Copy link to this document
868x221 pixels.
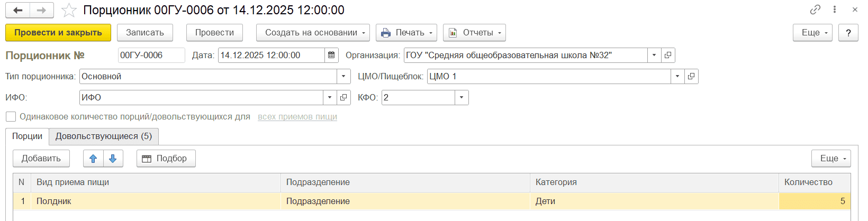coord(815,10)
